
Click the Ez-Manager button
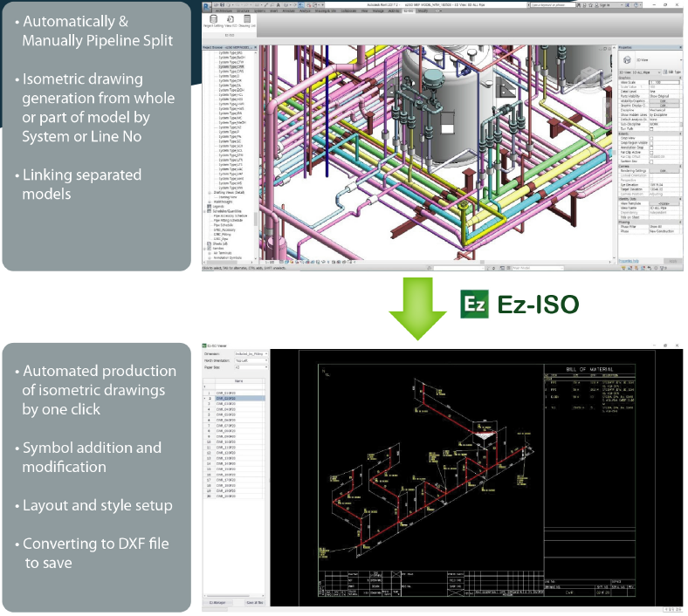click(218, 603)
